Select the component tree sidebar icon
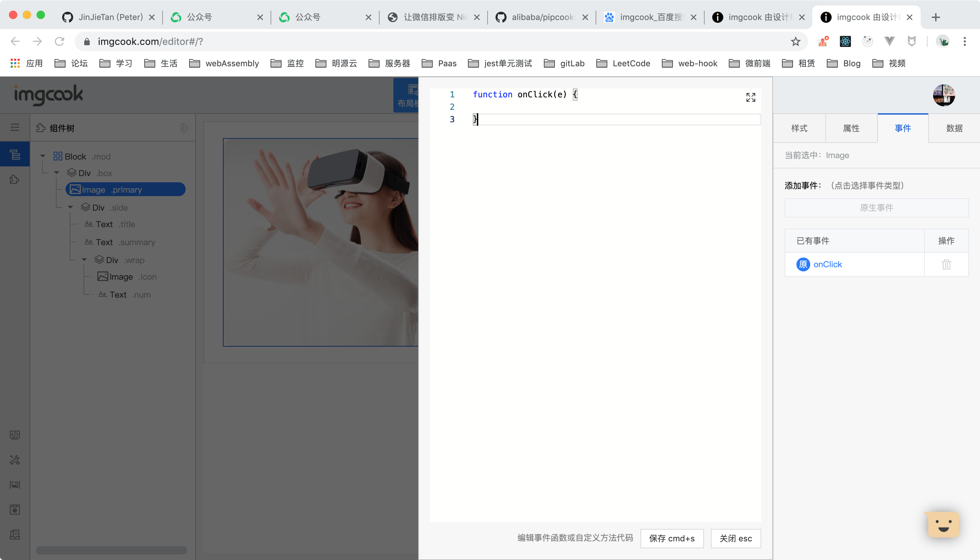This screenshot has width=980, height=560. 14,154
